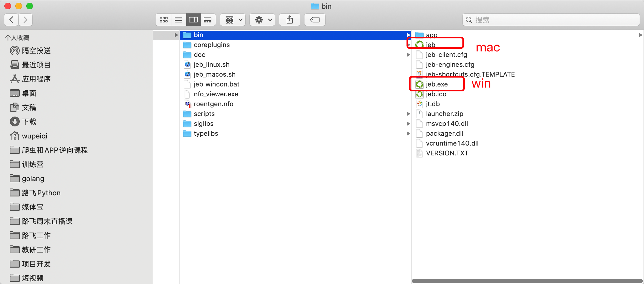Image resolution: width=644 pixels, height=284 pixels.
Task: Select jeb-client.cfg file
Action: (441, 55)
